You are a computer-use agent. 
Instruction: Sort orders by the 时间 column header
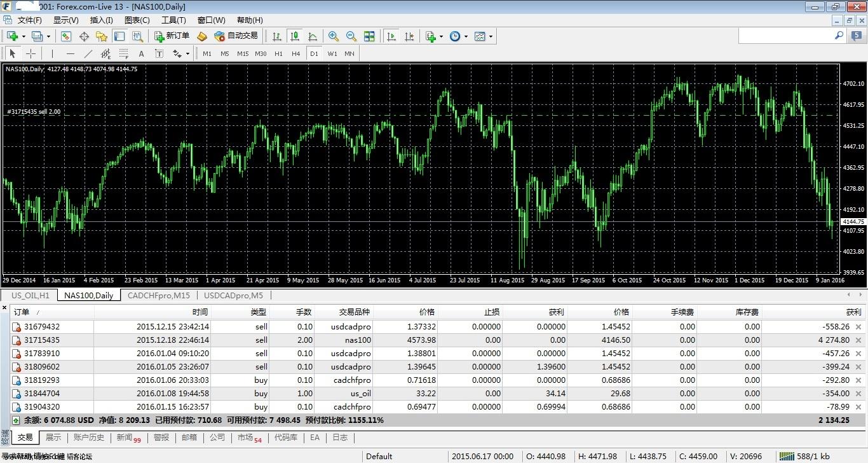click(153, 312)
